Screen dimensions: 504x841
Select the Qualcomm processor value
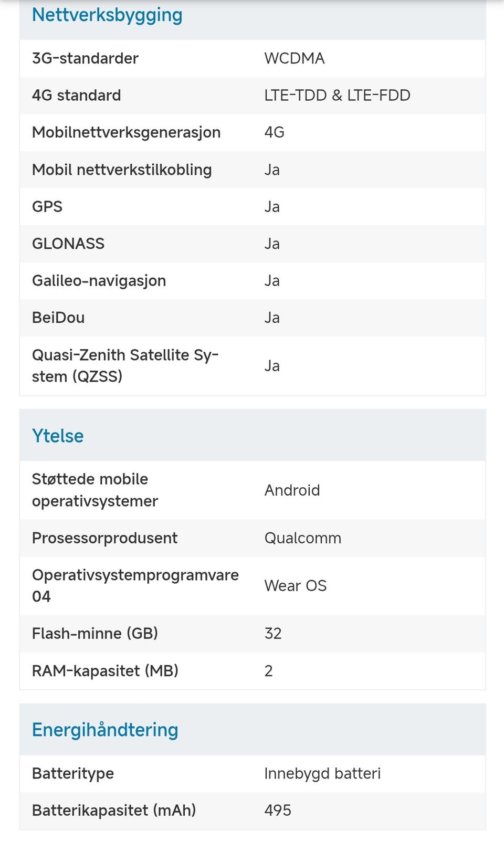tap(302, 538)
